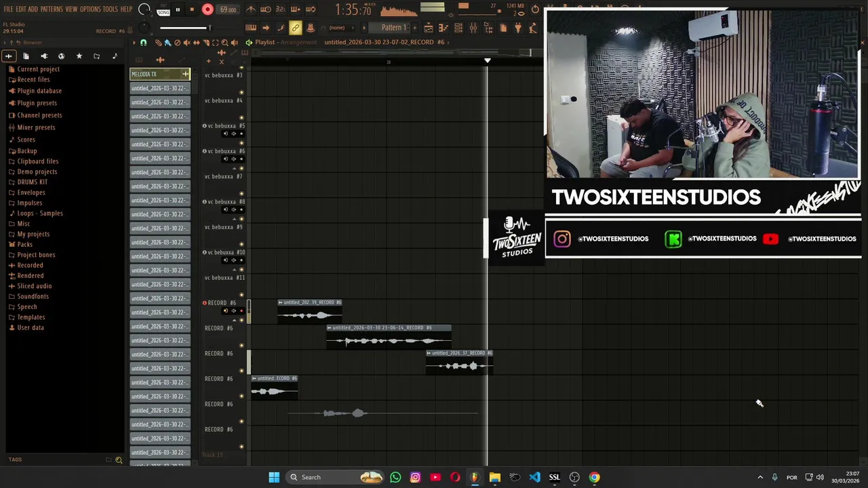Open Google Chrome from taskbar
This screenshot has height=488, width=868.
594,477
